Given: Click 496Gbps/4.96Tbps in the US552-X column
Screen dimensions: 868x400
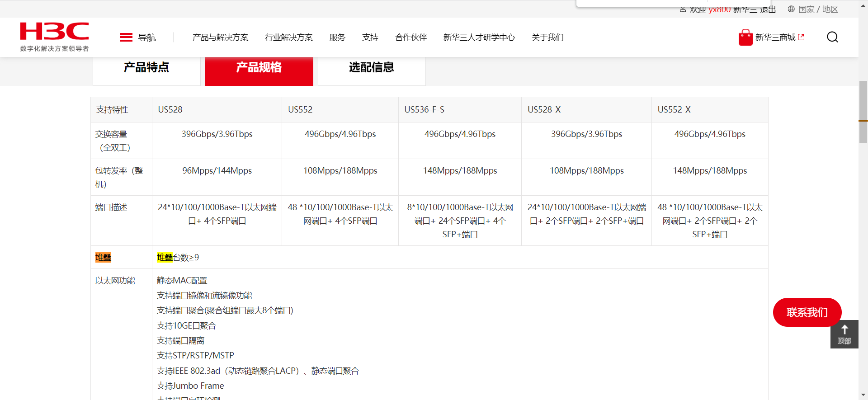Looking at the screenshot, I should point(710,134).
